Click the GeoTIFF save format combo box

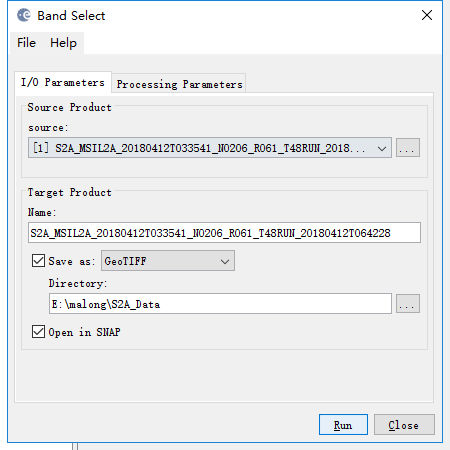(x=168, y=261)
